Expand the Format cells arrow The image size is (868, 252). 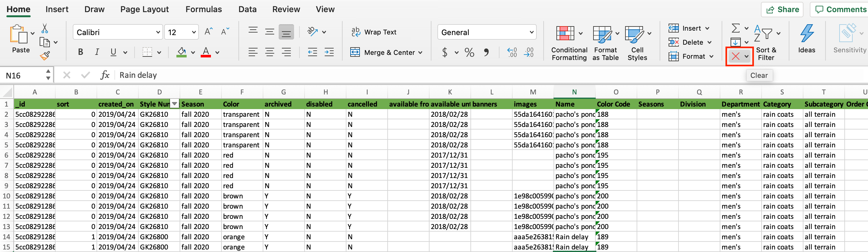pyautogui.click(x=711, y=56)
